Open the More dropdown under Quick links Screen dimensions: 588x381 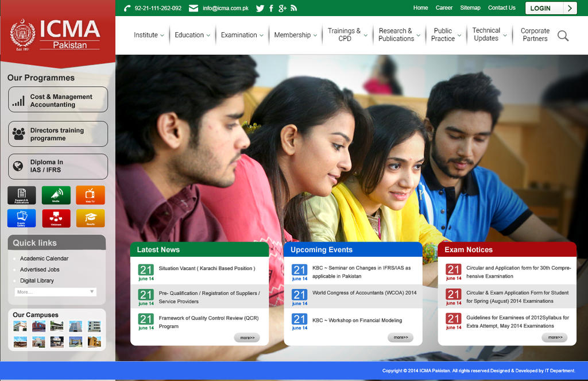[x=55, y=291]
